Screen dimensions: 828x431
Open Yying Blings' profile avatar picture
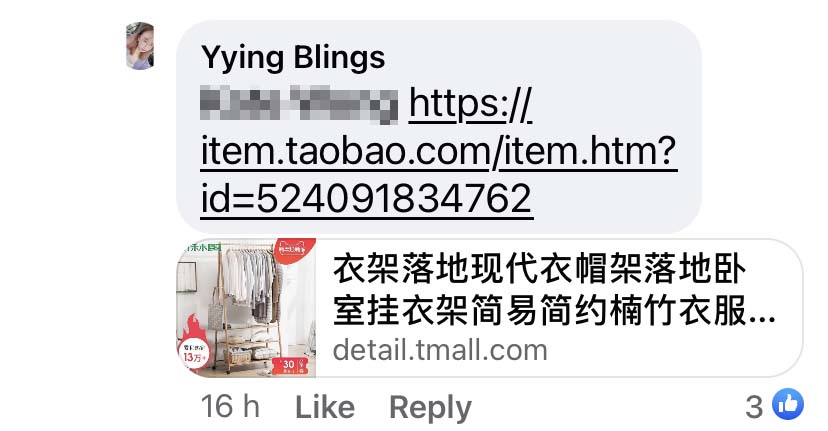pyautogui.click(x=140, y=46)
